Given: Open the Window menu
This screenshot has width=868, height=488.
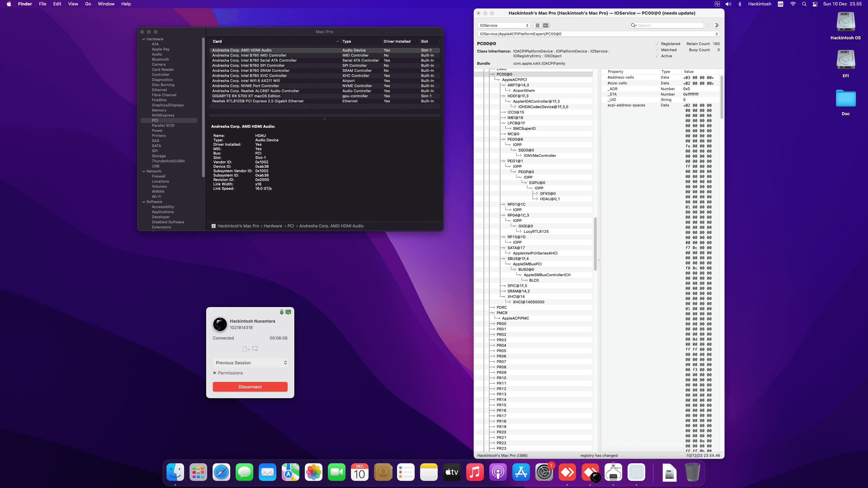Looking at the screenshot, I should click(x=106, y=4).
